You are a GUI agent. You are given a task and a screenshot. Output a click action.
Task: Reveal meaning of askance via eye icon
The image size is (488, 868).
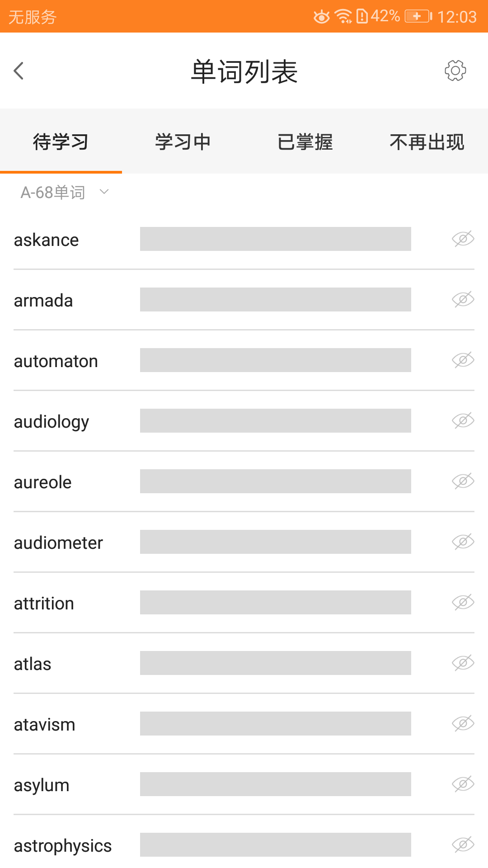463,239
